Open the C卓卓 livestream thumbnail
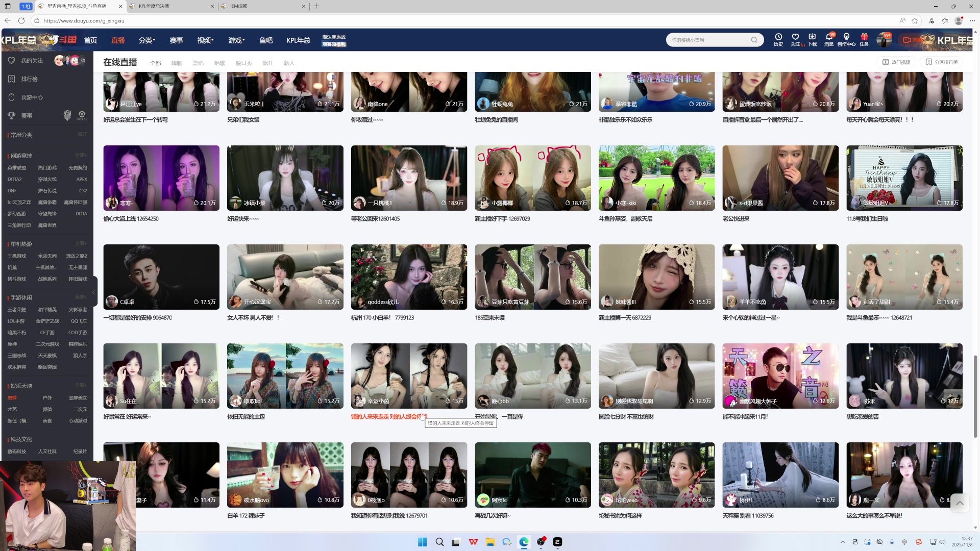This screenshot has width=980, height=551. coord(161,277)
